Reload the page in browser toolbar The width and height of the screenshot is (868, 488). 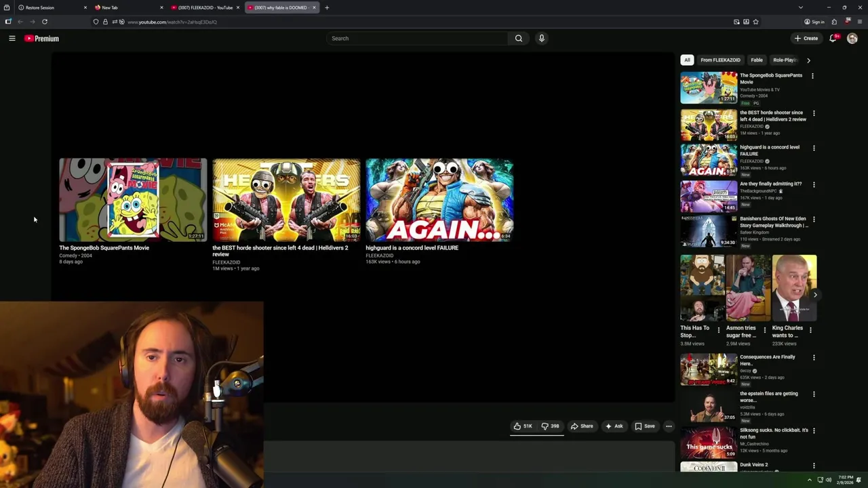pos(45,22)
